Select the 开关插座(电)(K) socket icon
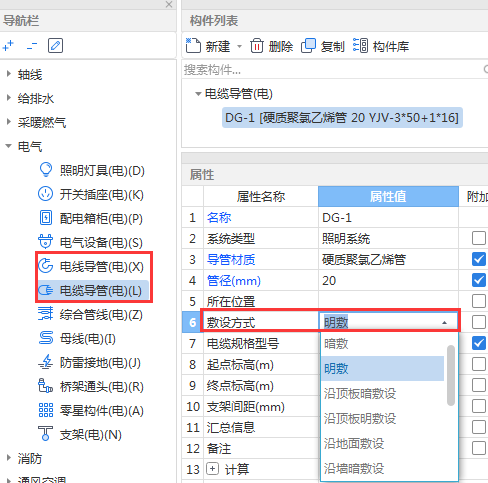 (x=45, y=194)
